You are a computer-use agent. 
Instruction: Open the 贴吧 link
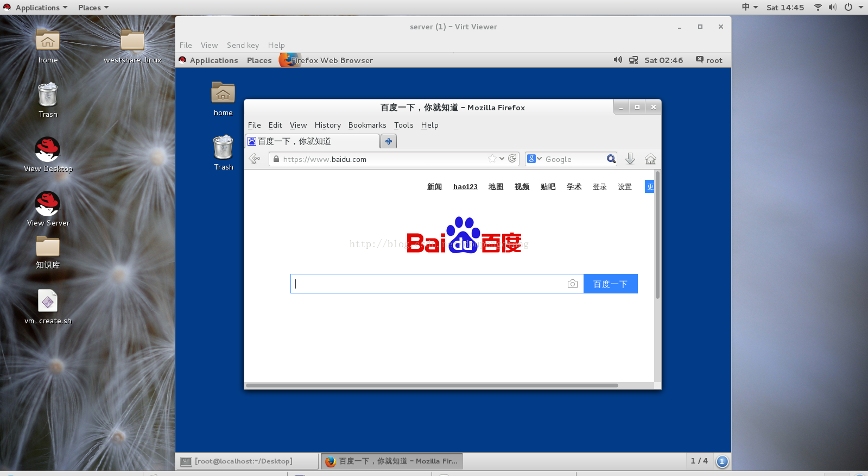(x=548, y=186)
